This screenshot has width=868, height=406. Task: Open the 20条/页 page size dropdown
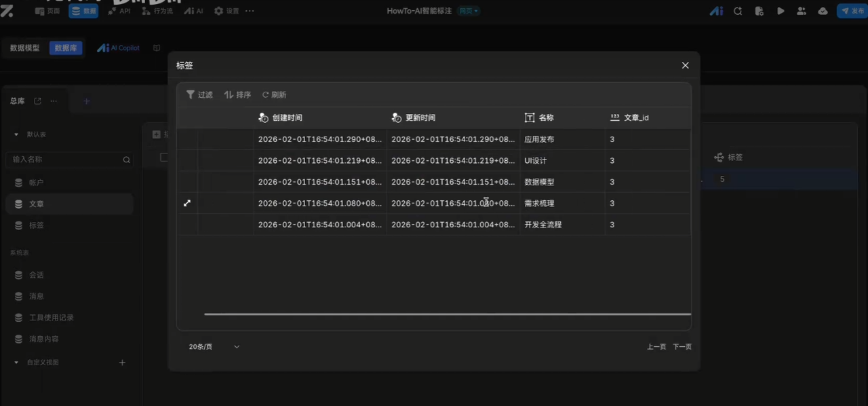click(214, 347)
